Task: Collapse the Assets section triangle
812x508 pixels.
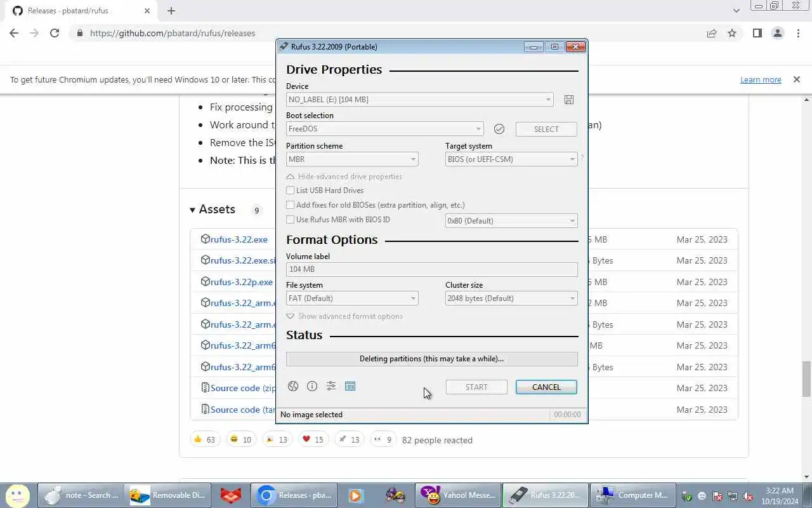Action: 192,210
